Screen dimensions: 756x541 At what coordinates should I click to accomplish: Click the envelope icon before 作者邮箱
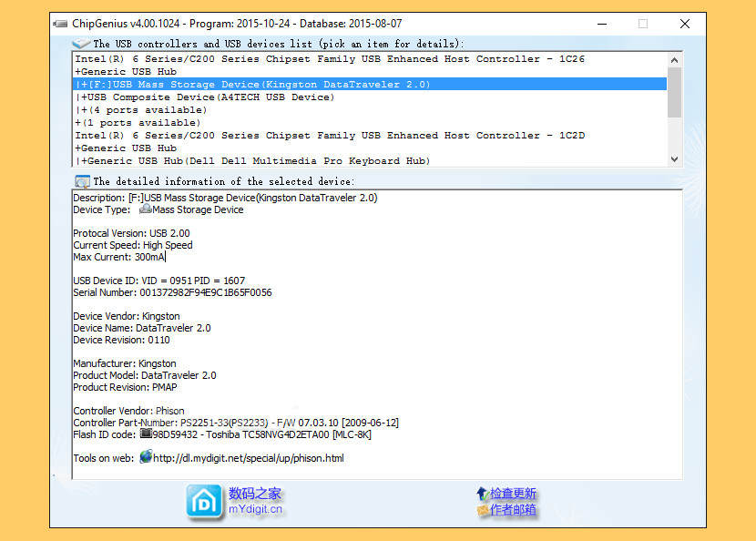482,511
